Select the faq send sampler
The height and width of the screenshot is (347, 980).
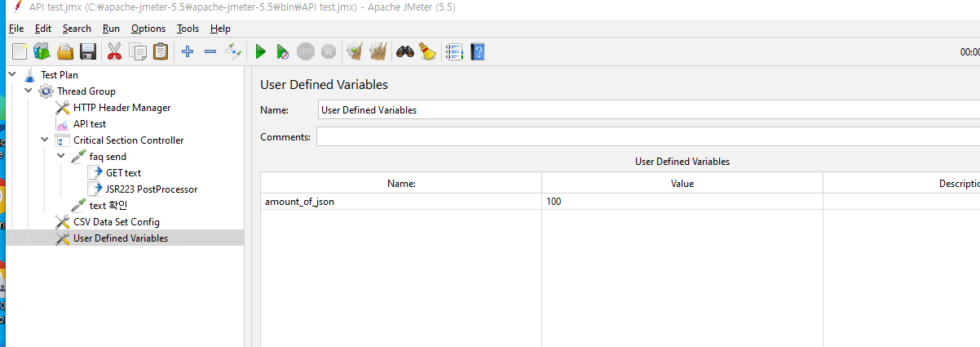[x=108, y=156]
